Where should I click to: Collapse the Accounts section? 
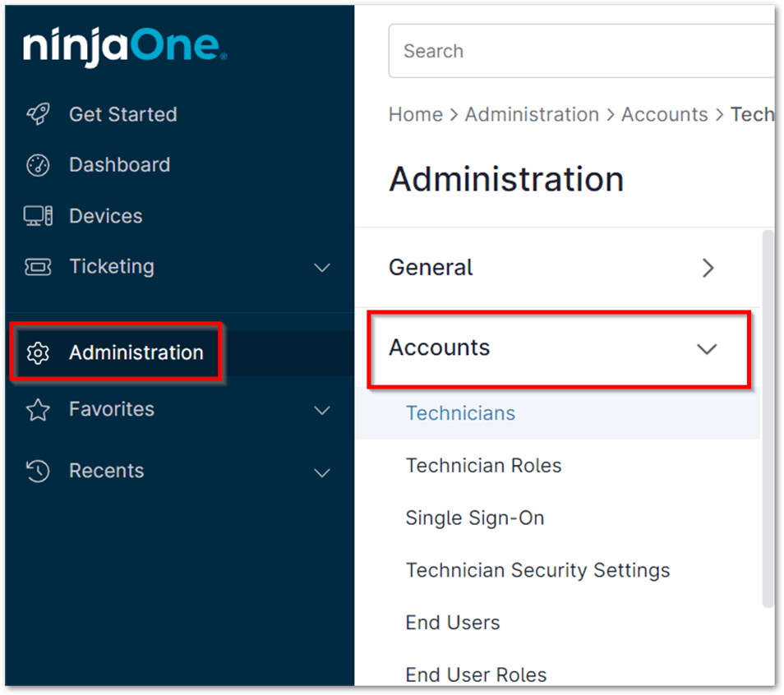[707, 349]
